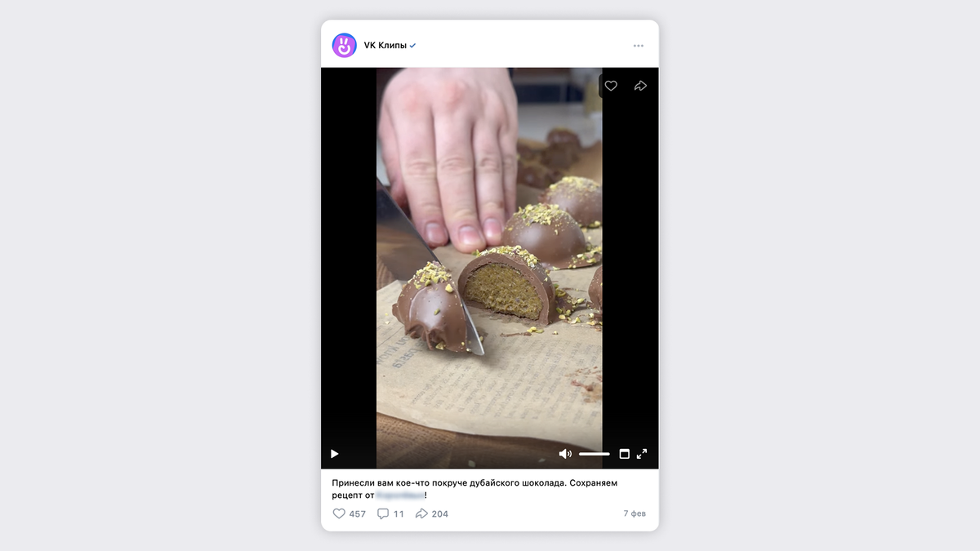Click the like count 457

click(x=358, y=513)
